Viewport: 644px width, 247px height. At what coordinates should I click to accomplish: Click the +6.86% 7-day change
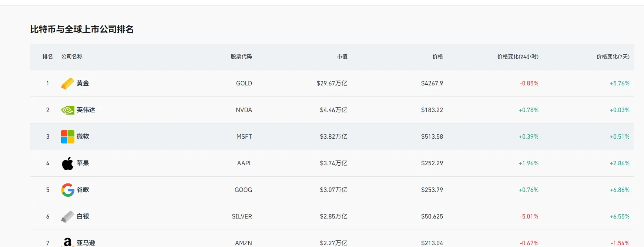[620, 190]
